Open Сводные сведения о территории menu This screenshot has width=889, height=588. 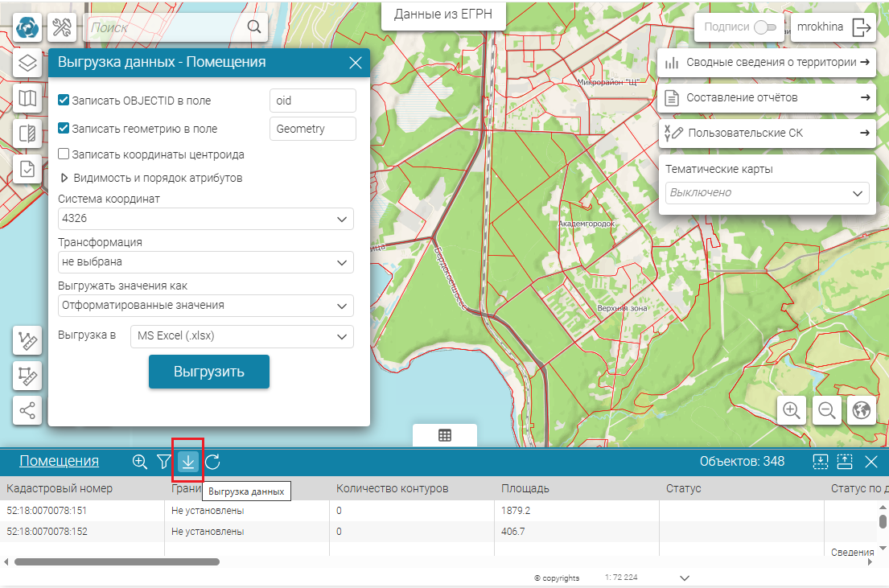(766, 62)
